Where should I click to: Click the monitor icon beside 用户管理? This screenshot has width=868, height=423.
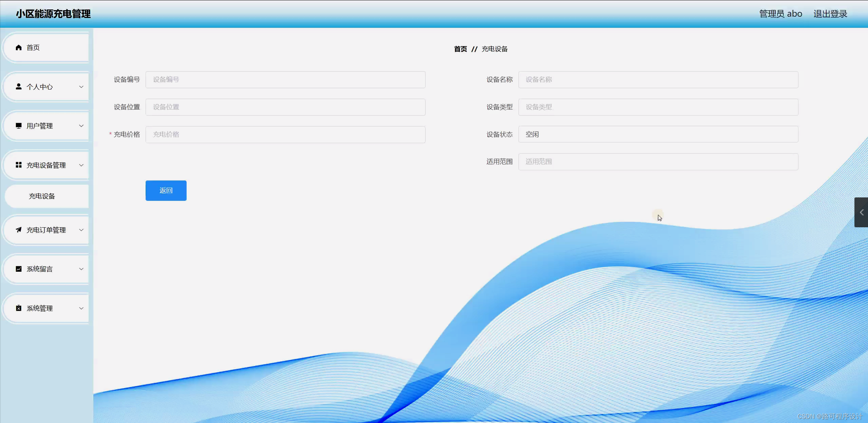click(x=19, y=126)
